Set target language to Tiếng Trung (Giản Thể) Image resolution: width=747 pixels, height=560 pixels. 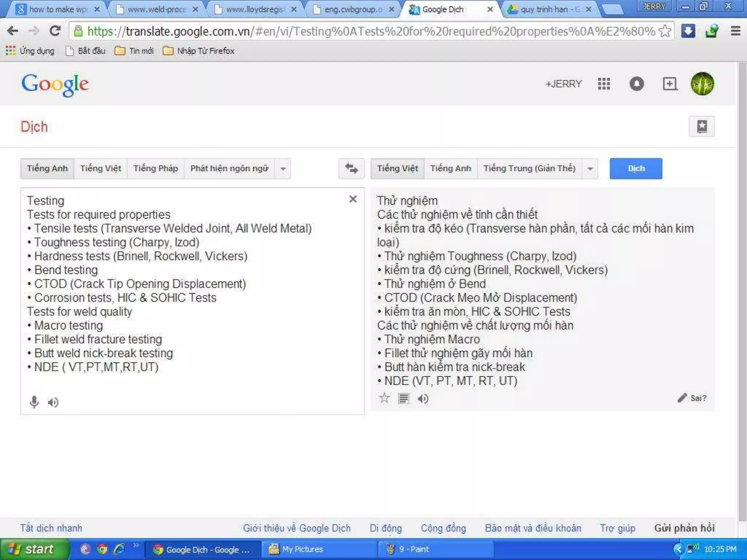529,168
